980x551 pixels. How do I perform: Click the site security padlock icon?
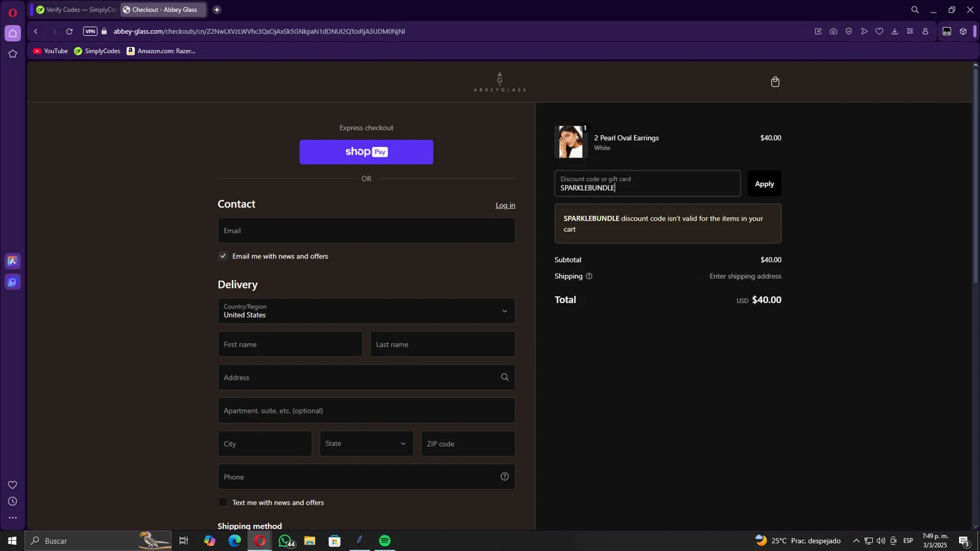pyautogui.click(x=105, y=31)
